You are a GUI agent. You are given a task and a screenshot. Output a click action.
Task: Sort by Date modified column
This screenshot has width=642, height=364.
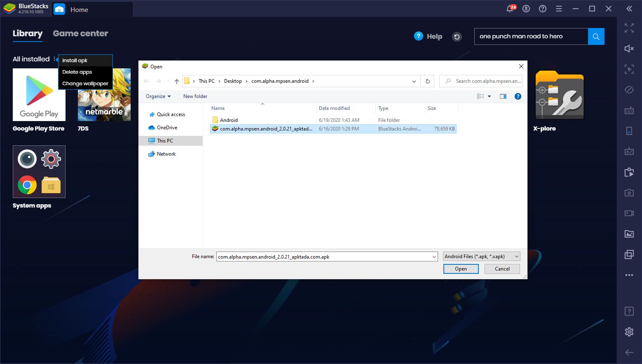click(346, 108)
